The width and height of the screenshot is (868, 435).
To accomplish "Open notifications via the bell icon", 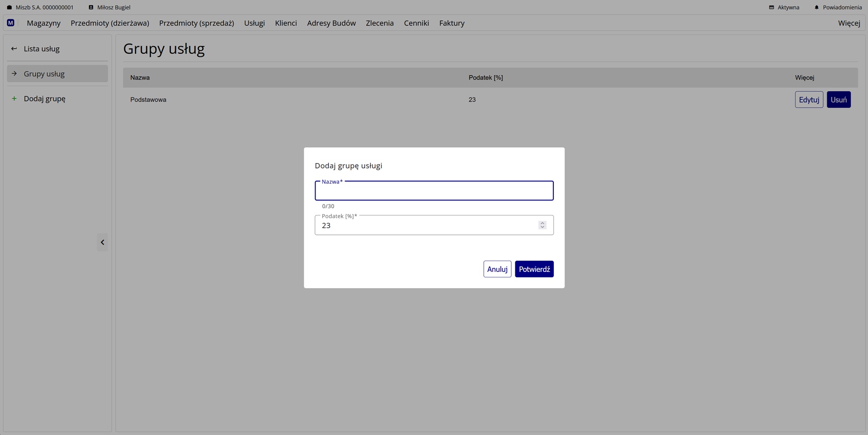I will tap(816, 8).
